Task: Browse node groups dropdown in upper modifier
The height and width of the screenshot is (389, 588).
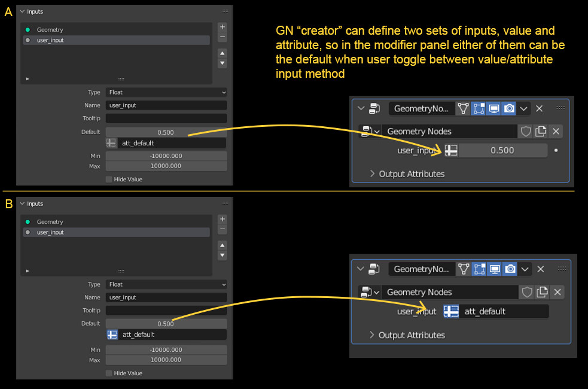Action: pos(370,131)
